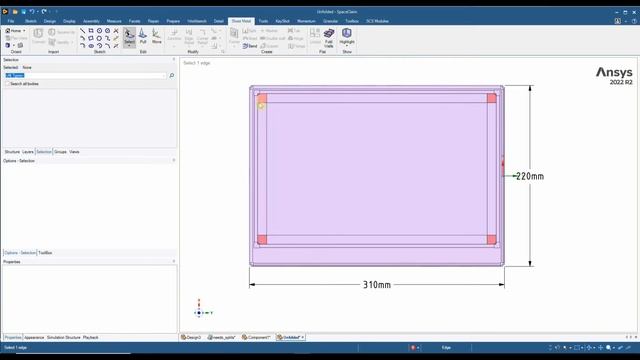
Task: Select the Rectangle sketch tool
Action: pos(91,31)
